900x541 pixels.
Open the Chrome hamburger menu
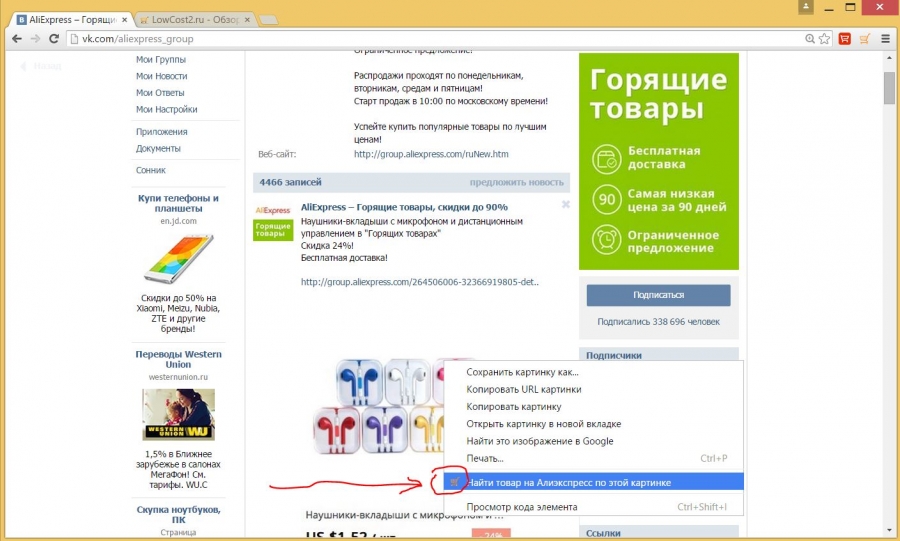[x=884, y=39]
